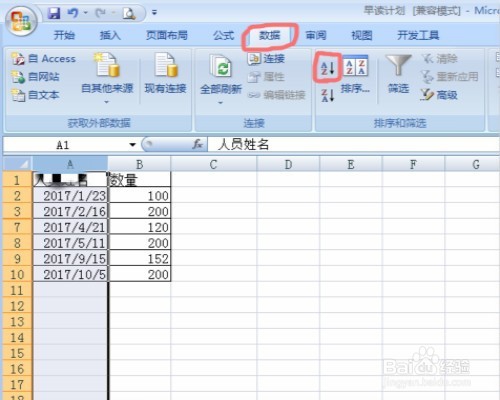This screenshot has width=500, height=400.
Task: Click the cell with date 2017/4/21
Action: [x=70, y=227]
